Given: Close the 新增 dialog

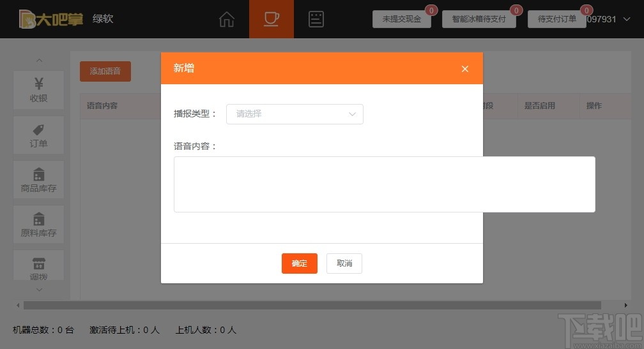Looking at the screenshot, I should (x=465, y=69).
